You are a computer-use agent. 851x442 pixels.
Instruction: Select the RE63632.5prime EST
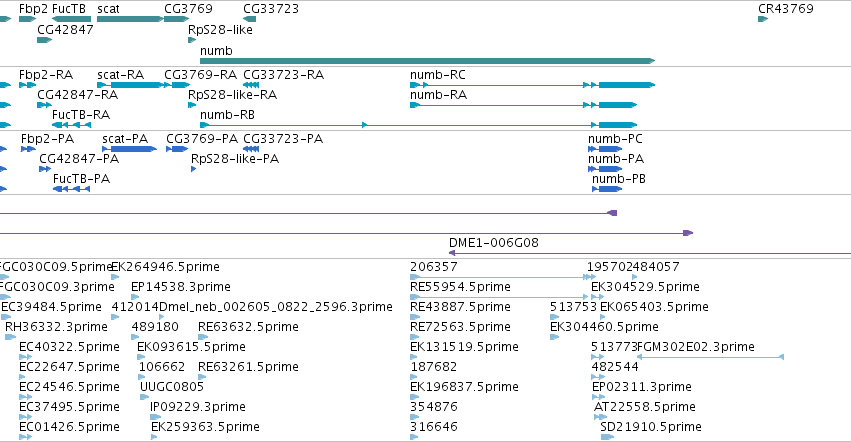[203, 337]
